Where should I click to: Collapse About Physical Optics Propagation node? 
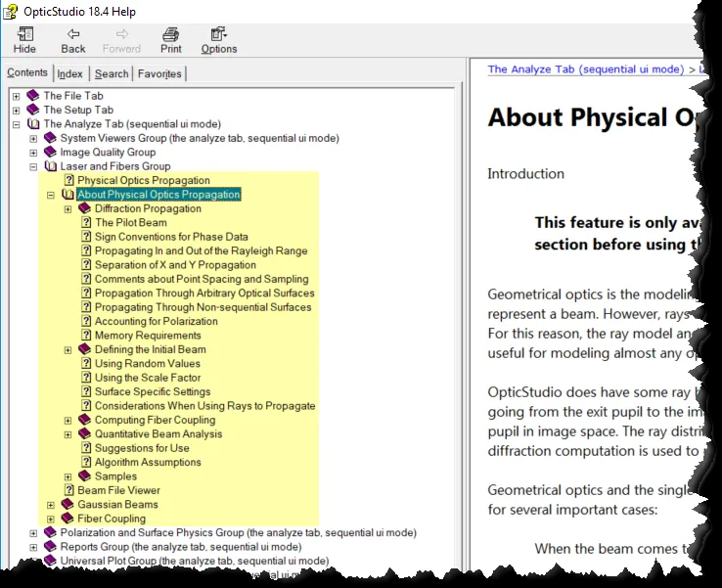coord(51,196)
